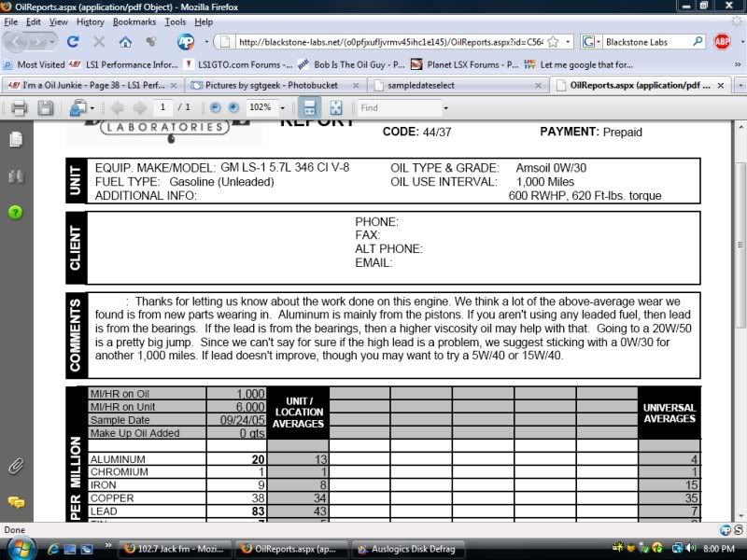Print the PDF using printer icon
The height and width of the screenshot is (560, 747).
click(x=19, y=108)
